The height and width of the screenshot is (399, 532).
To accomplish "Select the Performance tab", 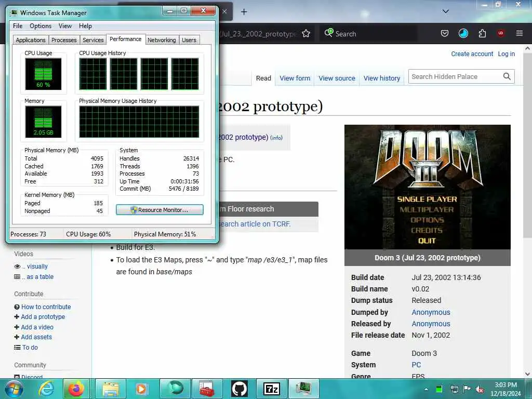I will click(x=126, y=39).
